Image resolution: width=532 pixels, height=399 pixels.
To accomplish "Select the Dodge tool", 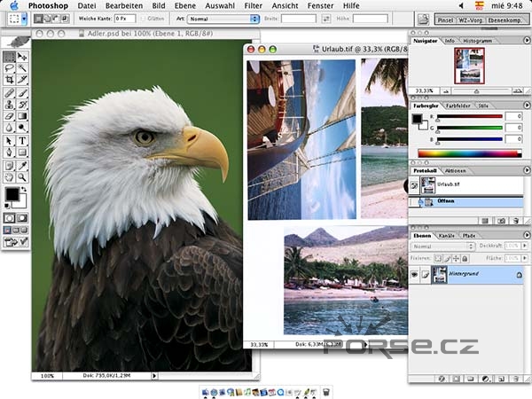I will [x=22, y=127].
